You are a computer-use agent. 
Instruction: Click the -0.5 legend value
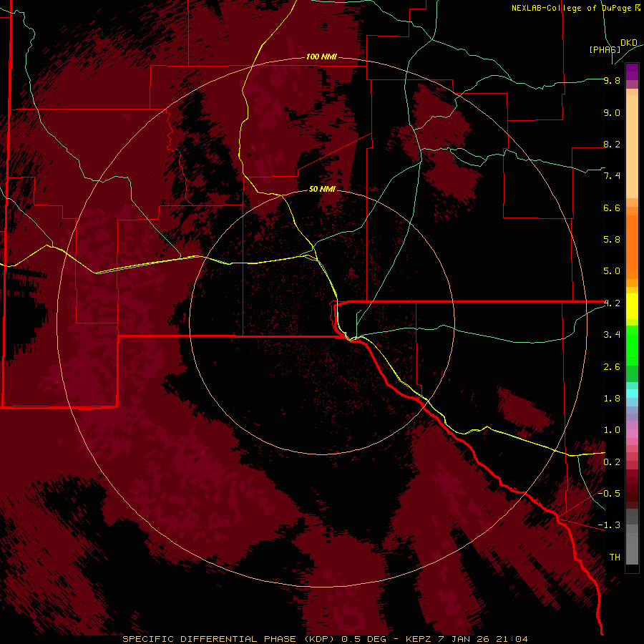[609, 494]
